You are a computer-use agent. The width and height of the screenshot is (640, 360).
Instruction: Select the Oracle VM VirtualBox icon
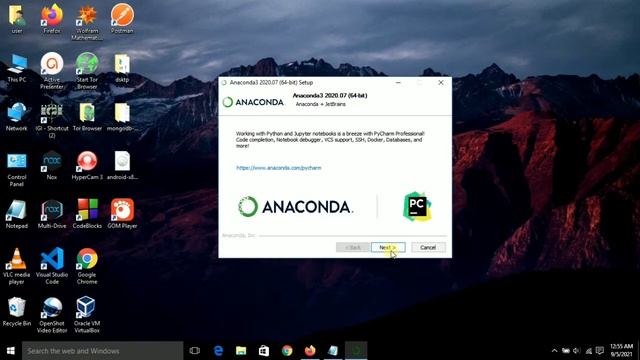tap(87, 315)
